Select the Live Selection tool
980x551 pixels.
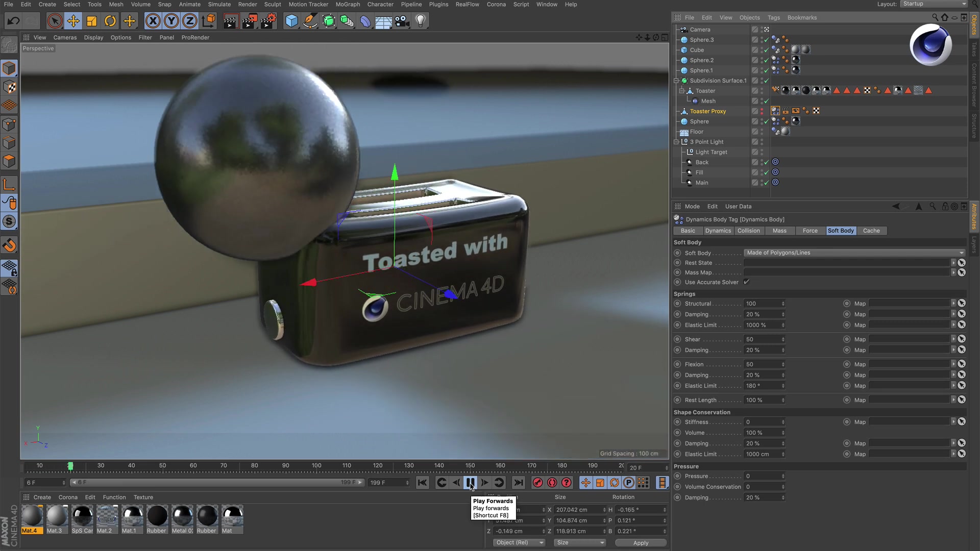pyautogui.click(x=55, y=21)
